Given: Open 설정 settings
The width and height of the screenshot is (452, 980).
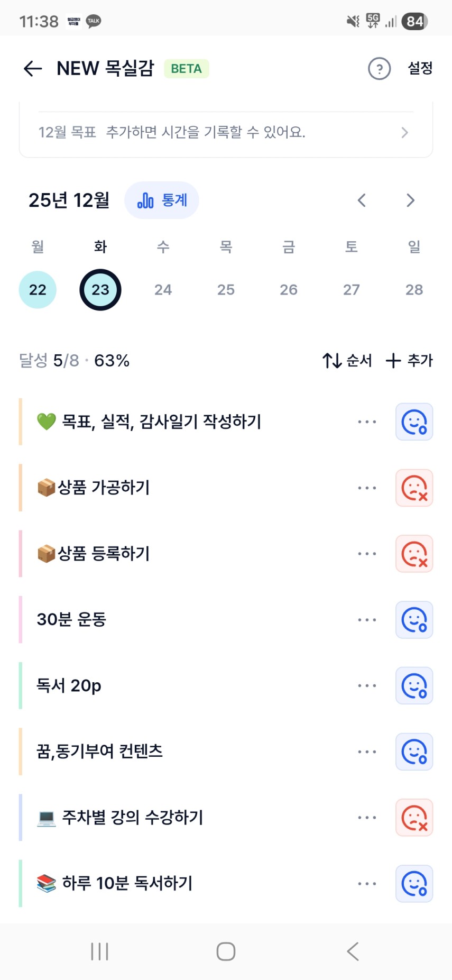Looking at the screenshot, I should [420, 68].
